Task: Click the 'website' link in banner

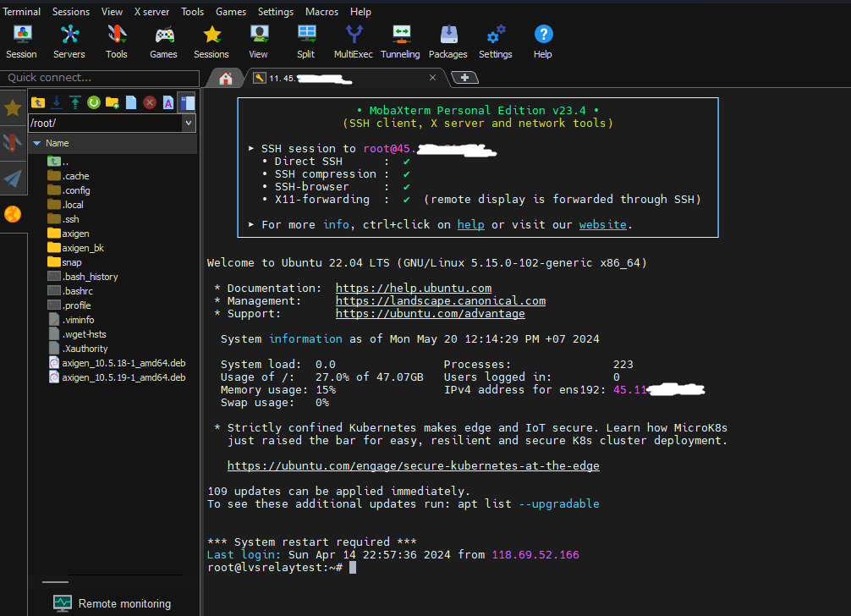Action: [x=602, y=225]
